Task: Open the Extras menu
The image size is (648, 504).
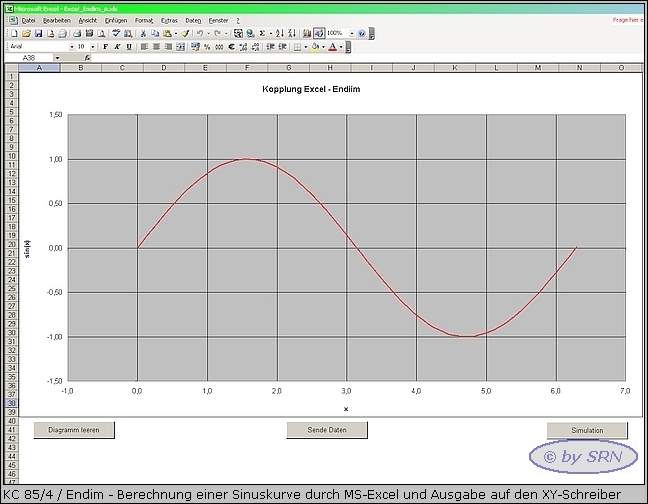Action: pyautogui.click(x=169, y=20)
